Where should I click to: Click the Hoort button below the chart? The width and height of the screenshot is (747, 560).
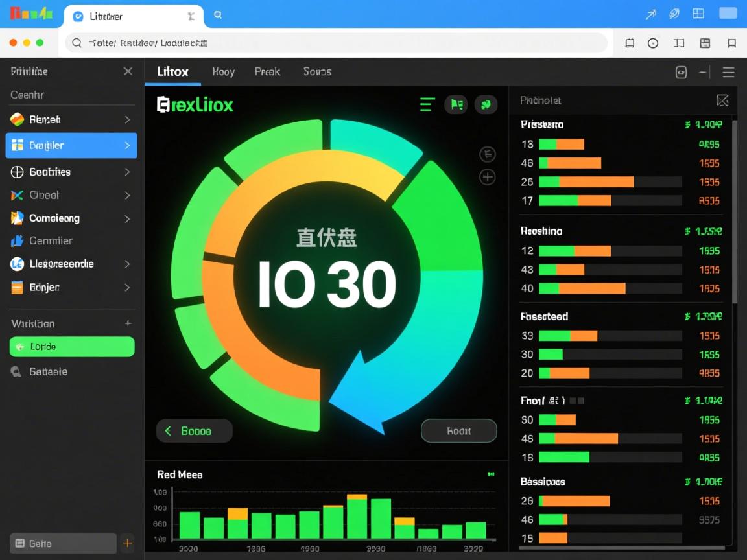[x=458, y=431]
